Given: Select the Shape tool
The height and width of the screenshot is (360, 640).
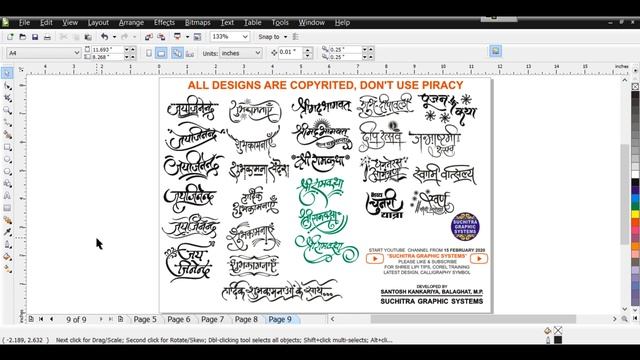Looking at the screenshot, I should point(7,86).
